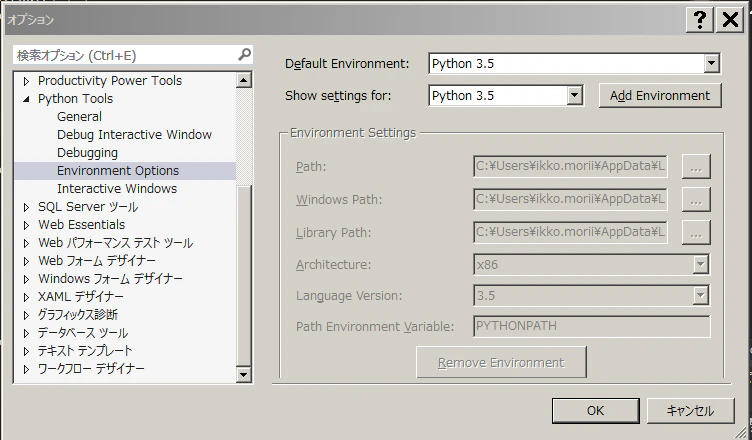Expand ワークフロー デザイナー node

tap(26, 369)
